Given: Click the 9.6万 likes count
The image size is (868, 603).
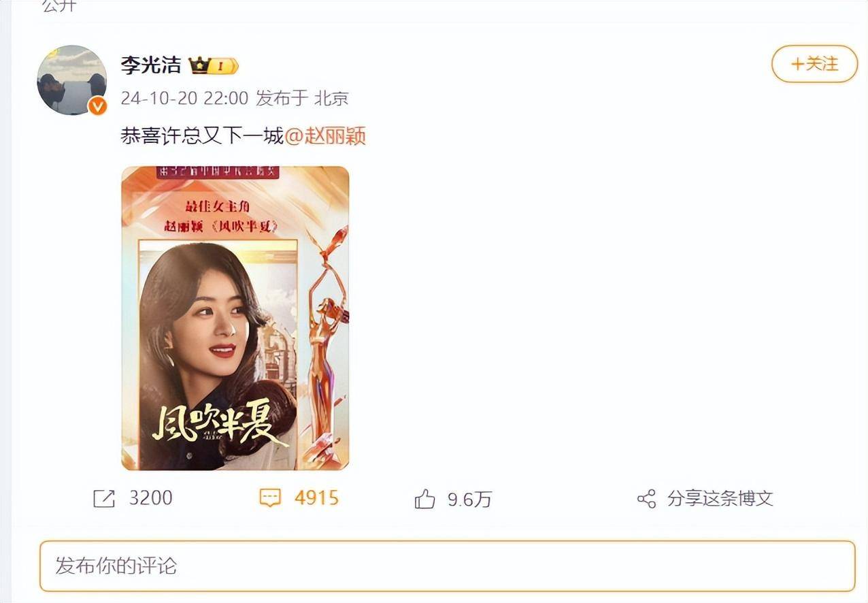Looking at the screenshot, I should click(x=469, y=500).
